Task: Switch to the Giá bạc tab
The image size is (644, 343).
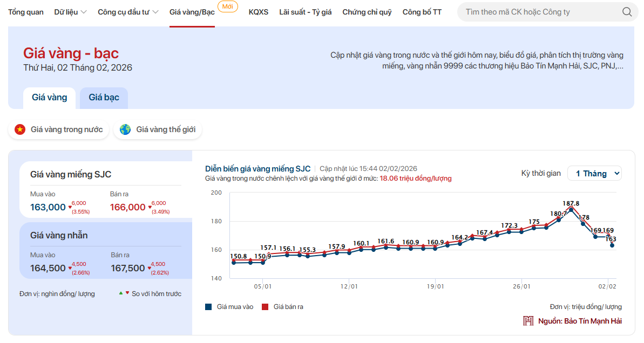Action: (104, 98)
